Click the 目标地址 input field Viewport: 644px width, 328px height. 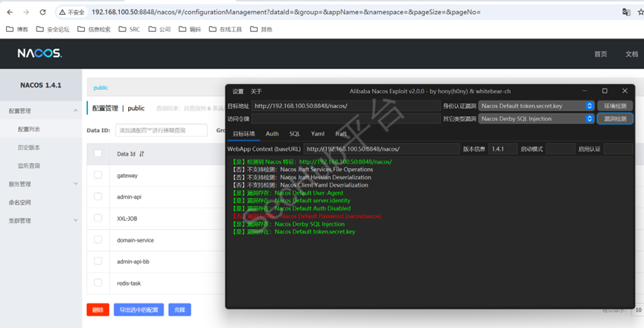click(x=345, y=106)
